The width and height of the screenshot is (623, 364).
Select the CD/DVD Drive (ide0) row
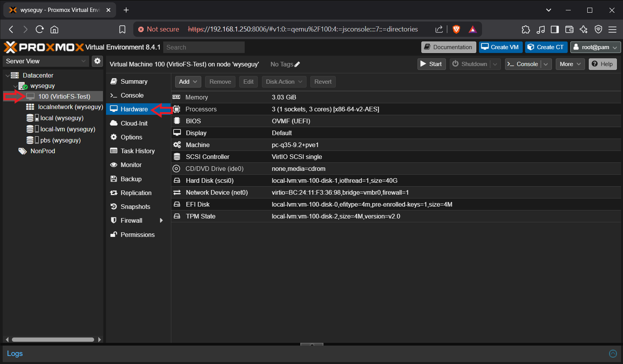click(x=396, y=169)
